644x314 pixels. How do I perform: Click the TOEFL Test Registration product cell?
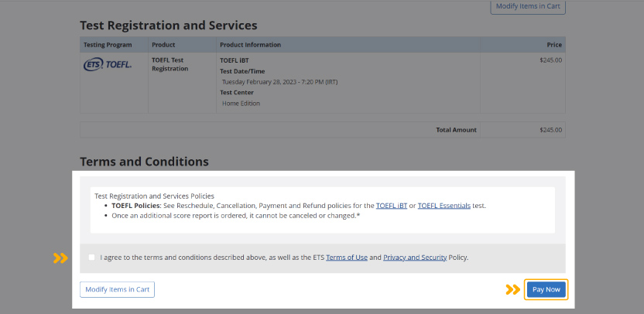[170, 64]
